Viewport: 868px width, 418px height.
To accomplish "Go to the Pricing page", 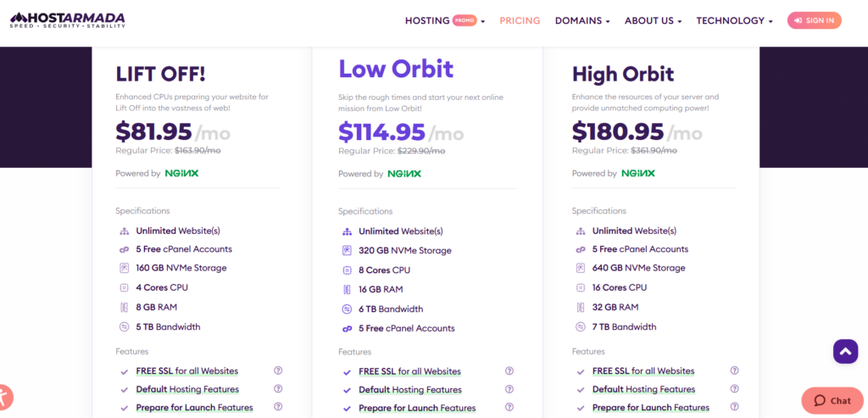I will point(520,20).
